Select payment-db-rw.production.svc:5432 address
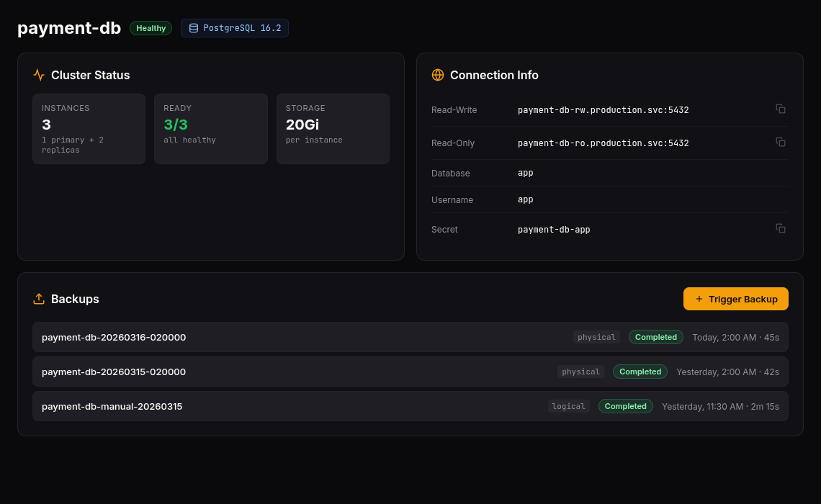821x504 pixels. point(604,110)
